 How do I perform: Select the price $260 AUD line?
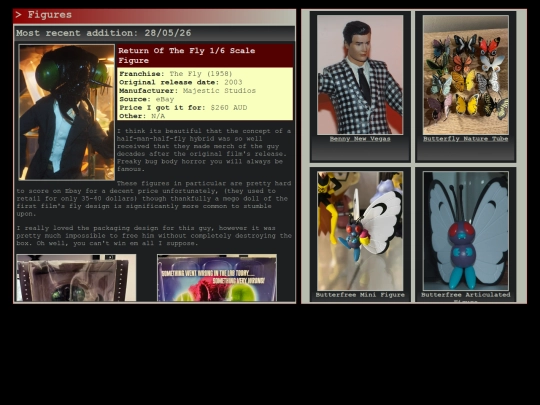(x=183, y=107)
